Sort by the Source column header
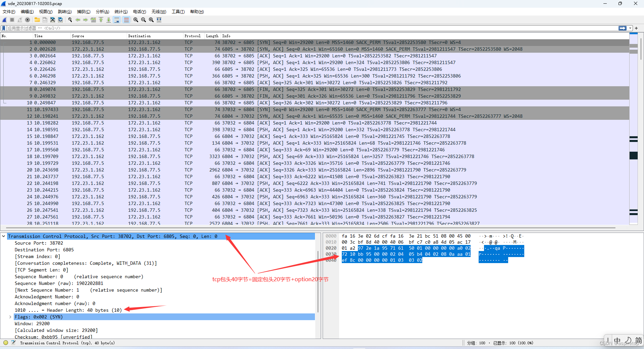The image size is (644, 349). click(x=99, y=36)
